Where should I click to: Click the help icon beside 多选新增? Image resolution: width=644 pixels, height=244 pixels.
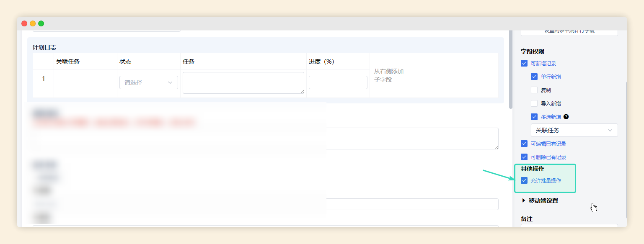point(566,117)
